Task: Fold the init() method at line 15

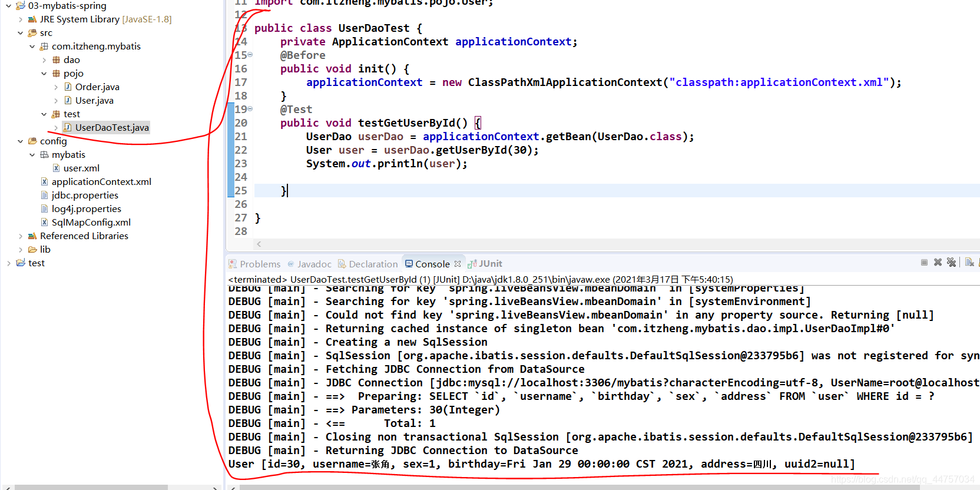Action: (250, 55)
